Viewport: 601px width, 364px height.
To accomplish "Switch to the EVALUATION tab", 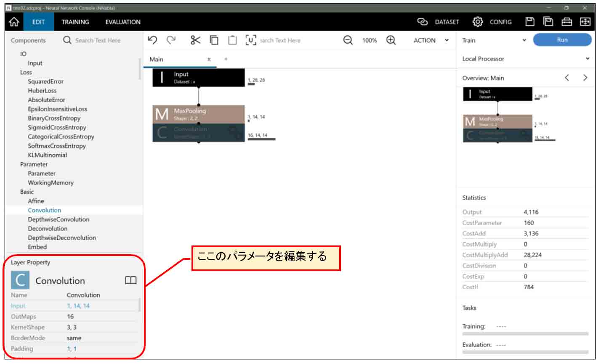I will pyautogui.click(x=123, y=22).
